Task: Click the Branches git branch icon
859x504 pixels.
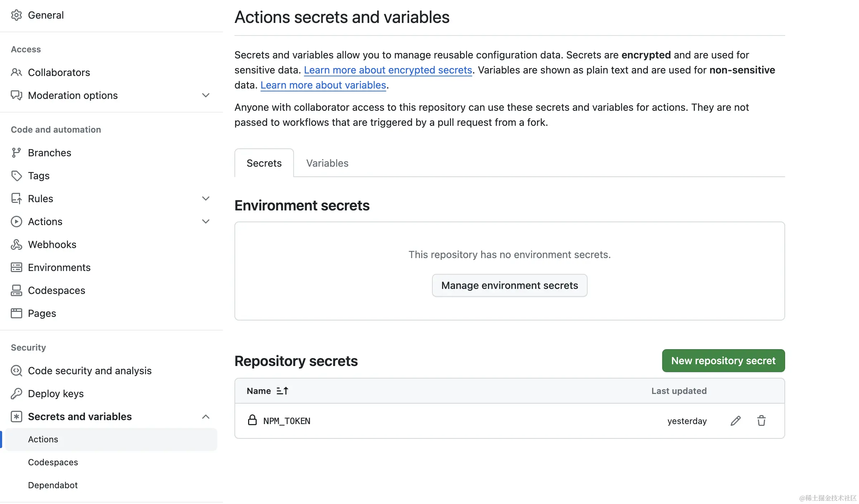Action: click(16, 153)
